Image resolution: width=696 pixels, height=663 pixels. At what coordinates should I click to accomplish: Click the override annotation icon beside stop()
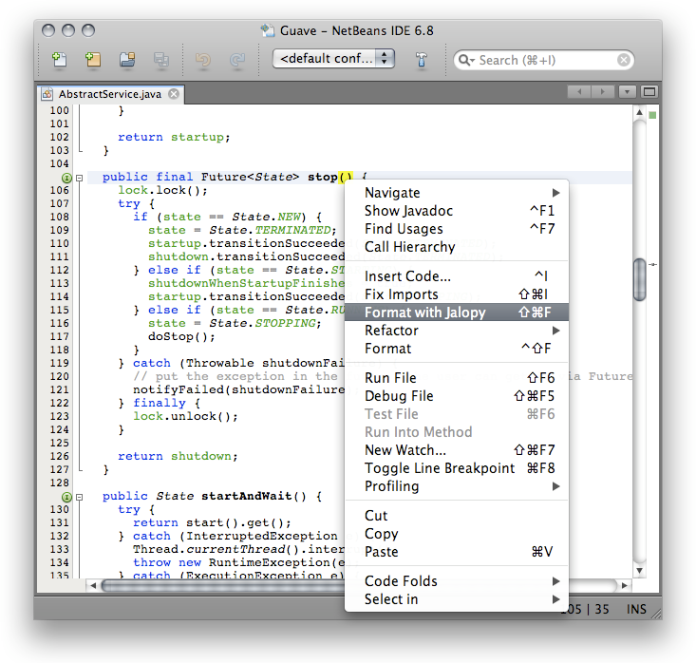[x=67, y=178]
